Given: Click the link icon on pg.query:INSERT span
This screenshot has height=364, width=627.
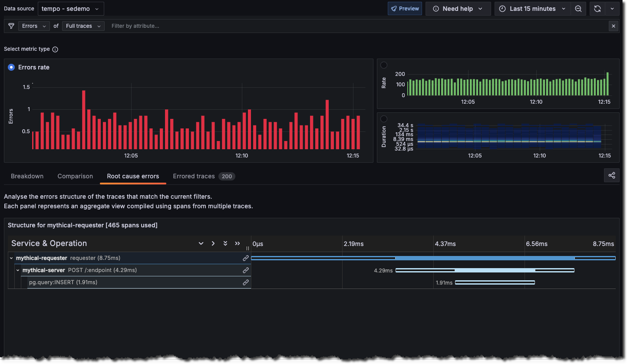Looking at the screenshot, I should pyautogui.click(x=246, y=282).
